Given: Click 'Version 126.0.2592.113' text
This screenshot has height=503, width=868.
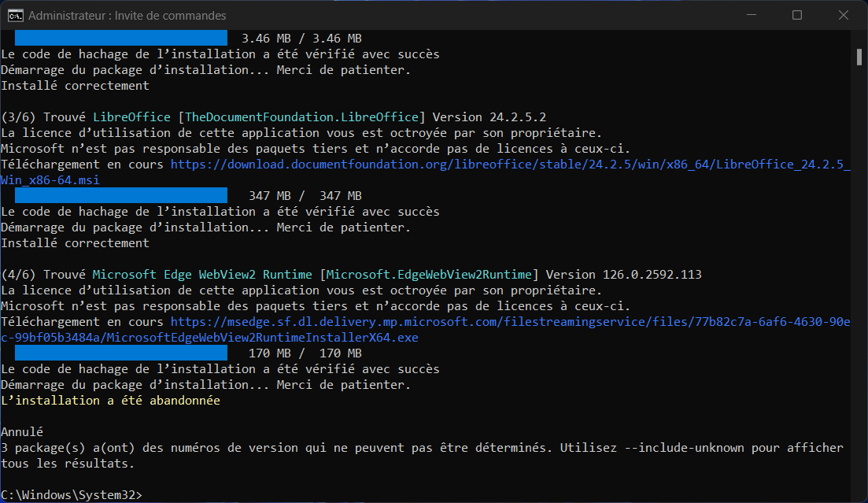Looking at the screenshot, I should pyautogui.click(x=623, y=275).
